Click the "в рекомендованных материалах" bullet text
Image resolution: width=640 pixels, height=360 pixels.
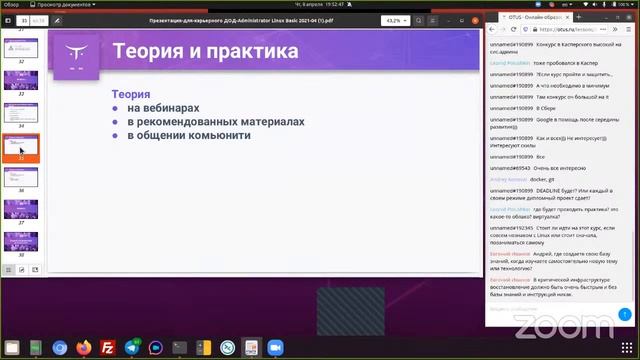(216, 122)
